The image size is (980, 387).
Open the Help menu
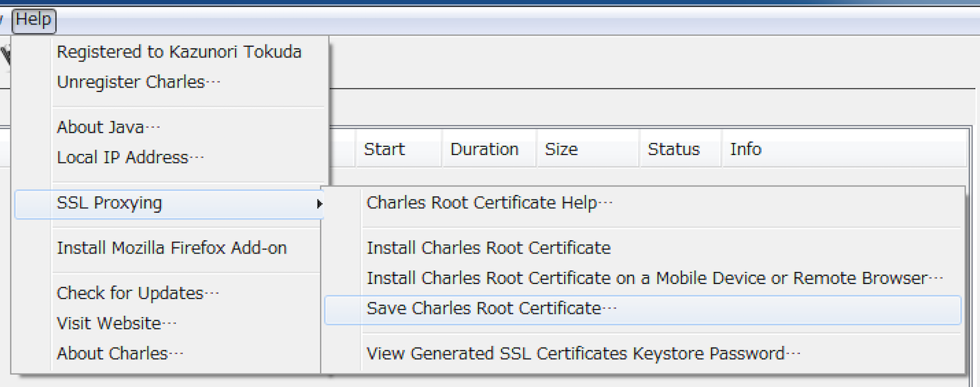pyautogui.click(x=34, y=20)
